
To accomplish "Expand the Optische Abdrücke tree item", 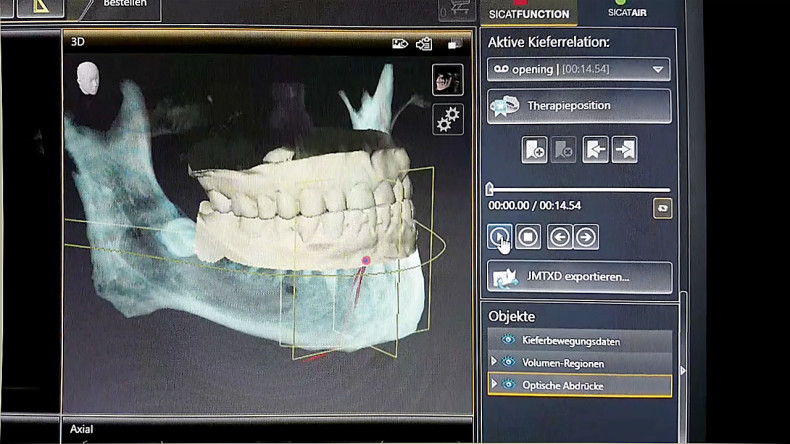I will tap(494, 384).
